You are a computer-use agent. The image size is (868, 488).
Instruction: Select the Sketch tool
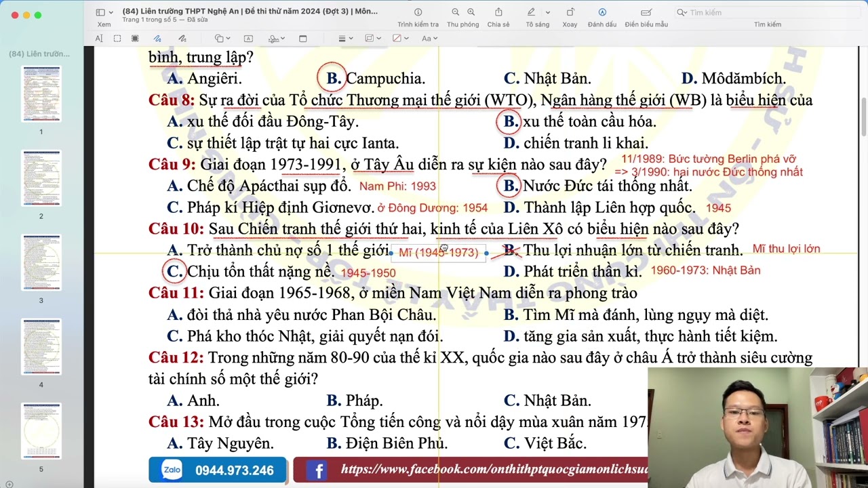point(157,39)
